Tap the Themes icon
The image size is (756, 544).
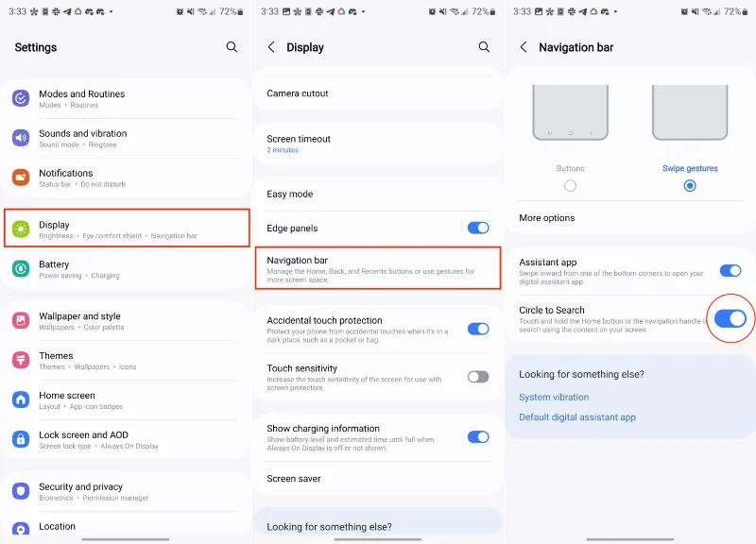(21, 360)
